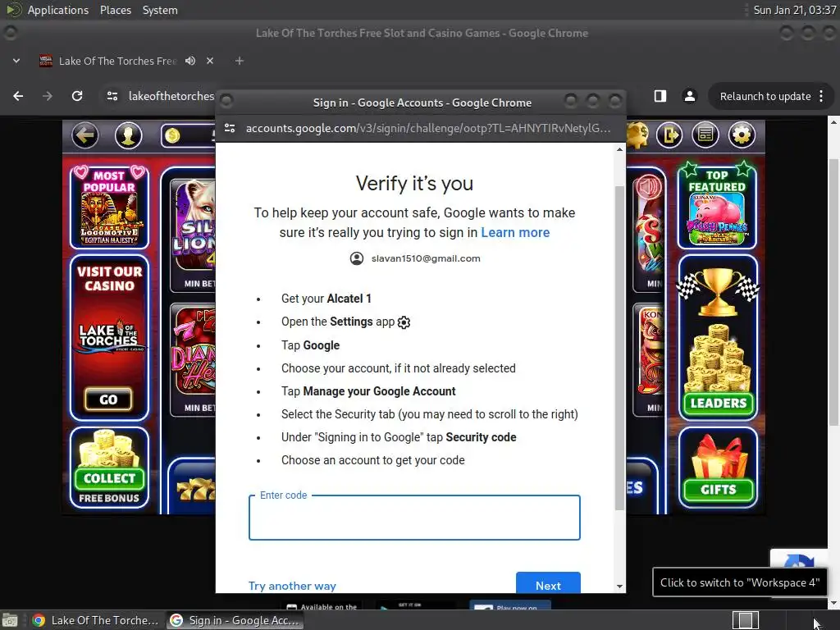Open the Places menu
The height and width of the screenshot is (630, 840).
115,10
